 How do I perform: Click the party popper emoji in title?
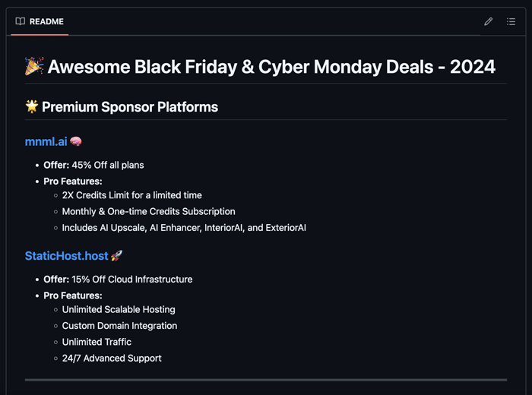pyautogui.click(x=34, y=66)
